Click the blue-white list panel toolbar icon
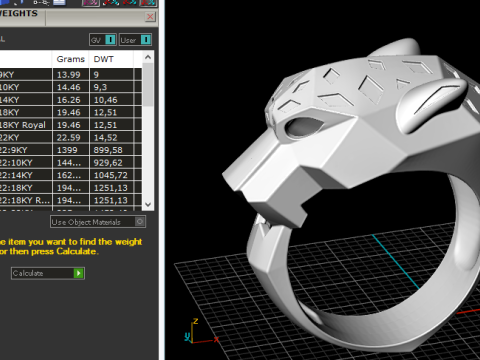Image resolution: width=480 pixels, height=360 pixels. (59, 3)
